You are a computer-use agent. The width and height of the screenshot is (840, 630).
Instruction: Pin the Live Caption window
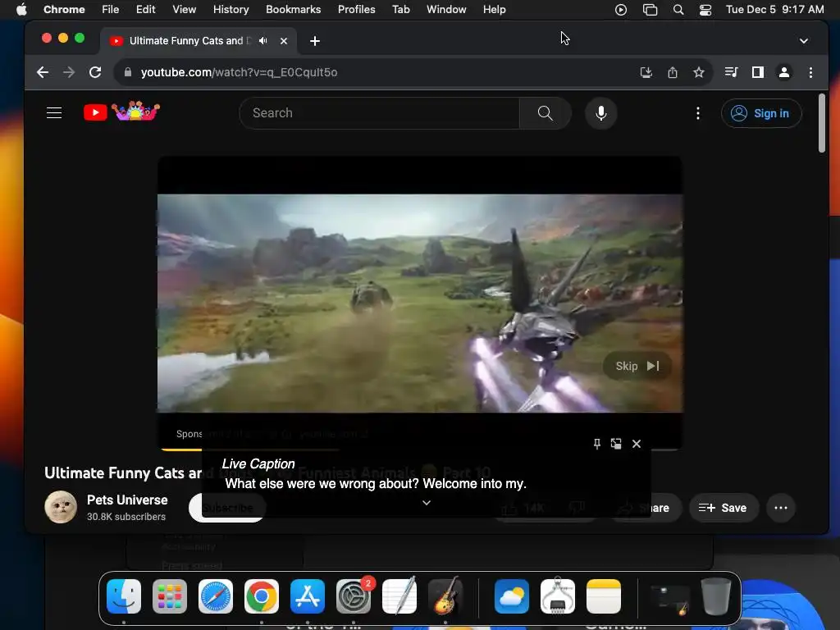[x=597, y=444]
